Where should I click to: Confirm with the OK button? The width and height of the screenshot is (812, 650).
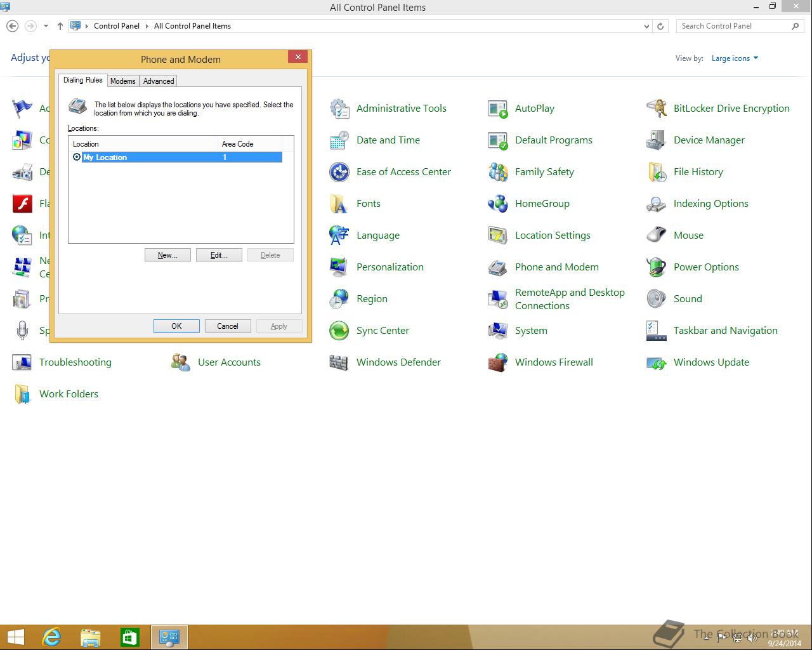coord(176,326)
